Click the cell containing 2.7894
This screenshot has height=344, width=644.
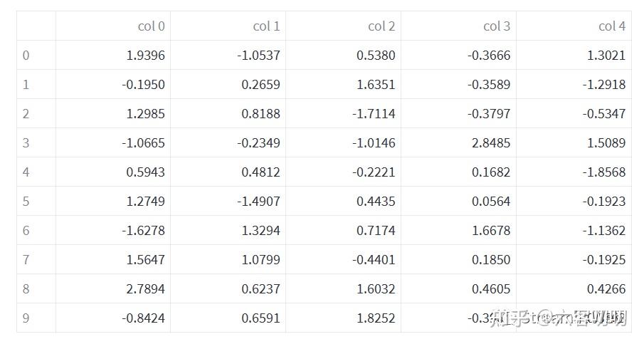coord(145,289)
